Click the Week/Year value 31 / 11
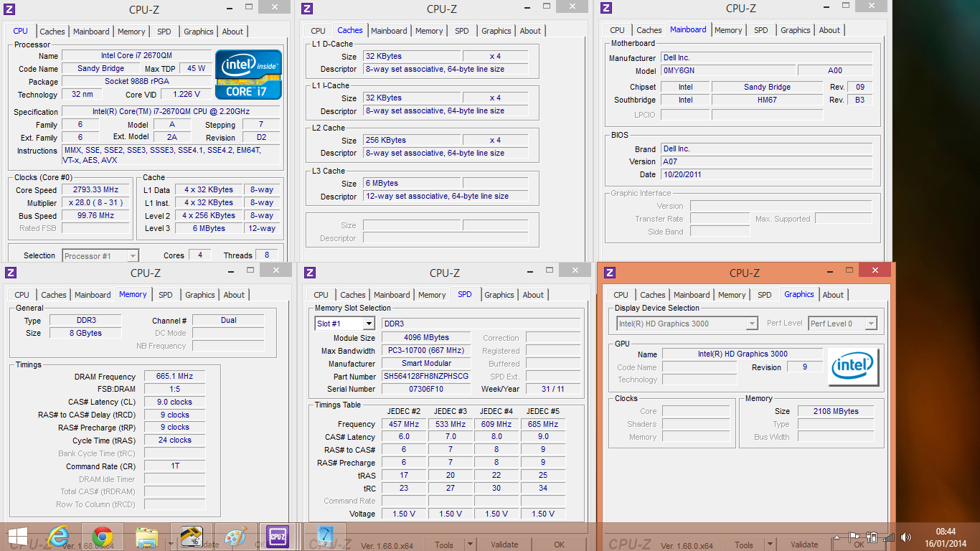 tap(553, 389)
